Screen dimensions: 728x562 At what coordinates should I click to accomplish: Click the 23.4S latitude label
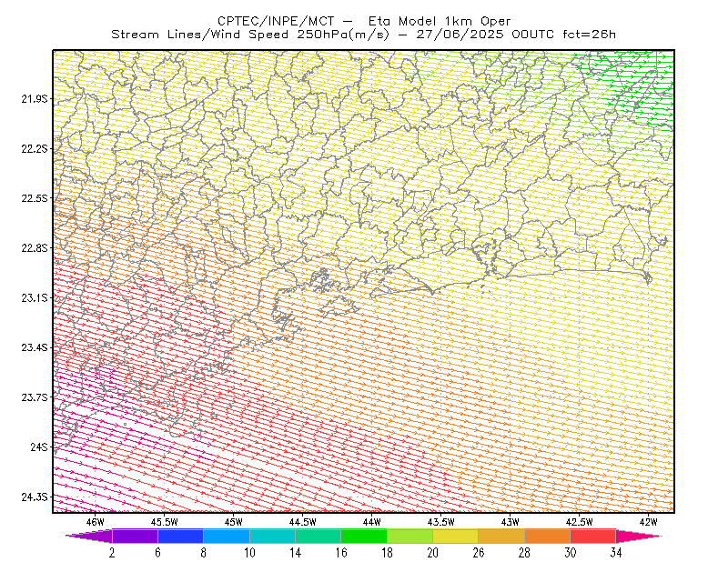click(x=34, y=347)
